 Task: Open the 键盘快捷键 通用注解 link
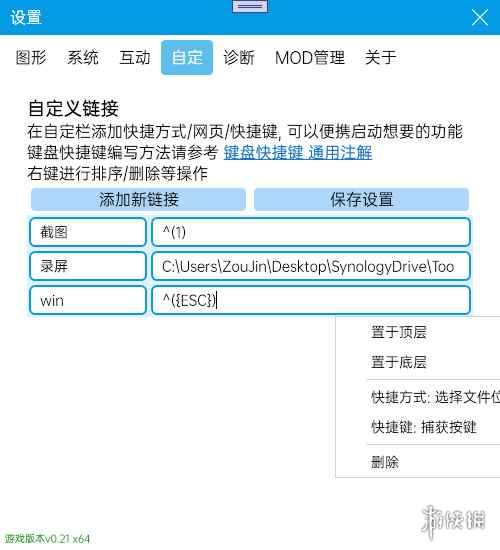[x=298, y=153]
